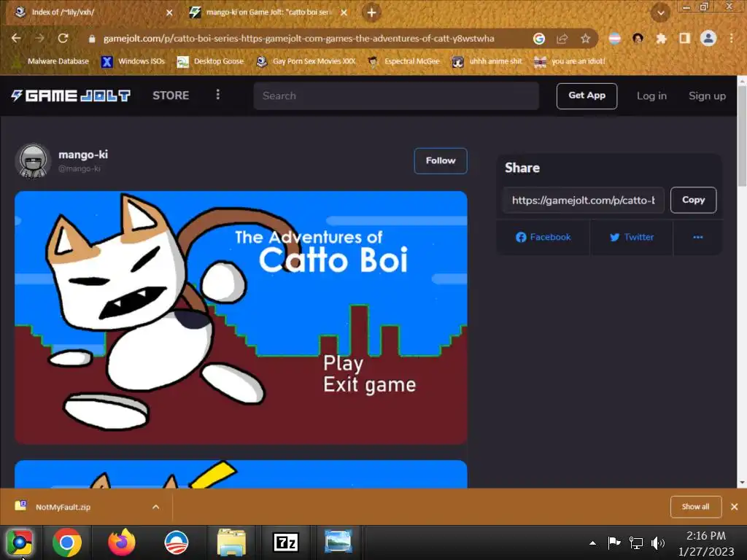The height and width of the screenshot is (560, 747).
Task: Open The Adventures of Catto Boi image
Action: [241, 318]
